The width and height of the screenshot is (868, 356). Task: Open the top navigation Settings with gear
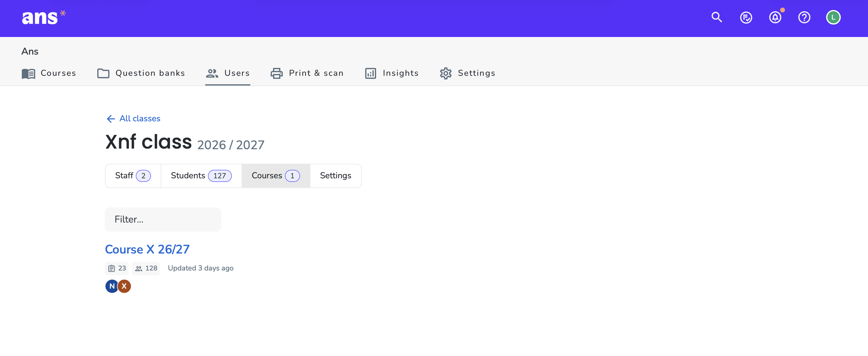click(467, 73)
